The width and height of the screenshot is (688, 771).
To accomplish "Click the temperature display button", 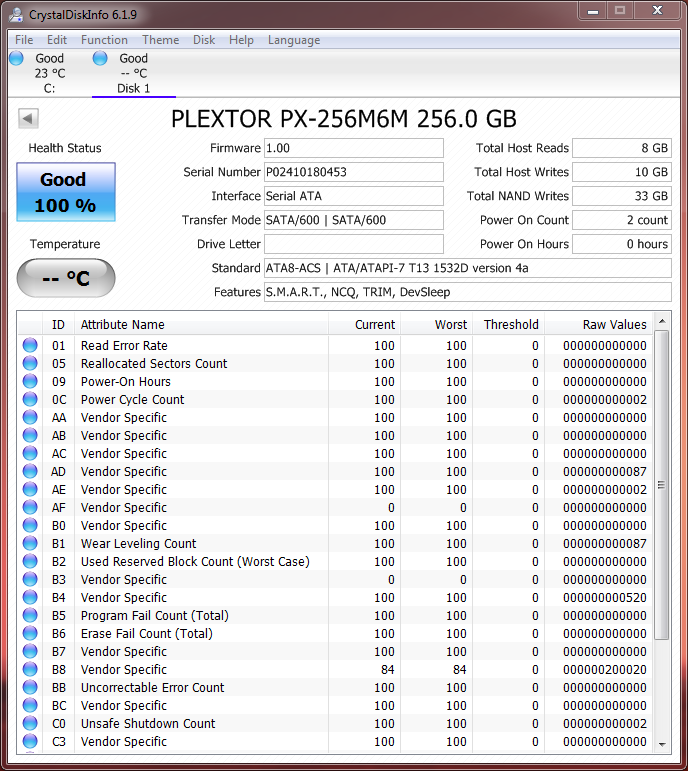I will click(x=66, y=278).
